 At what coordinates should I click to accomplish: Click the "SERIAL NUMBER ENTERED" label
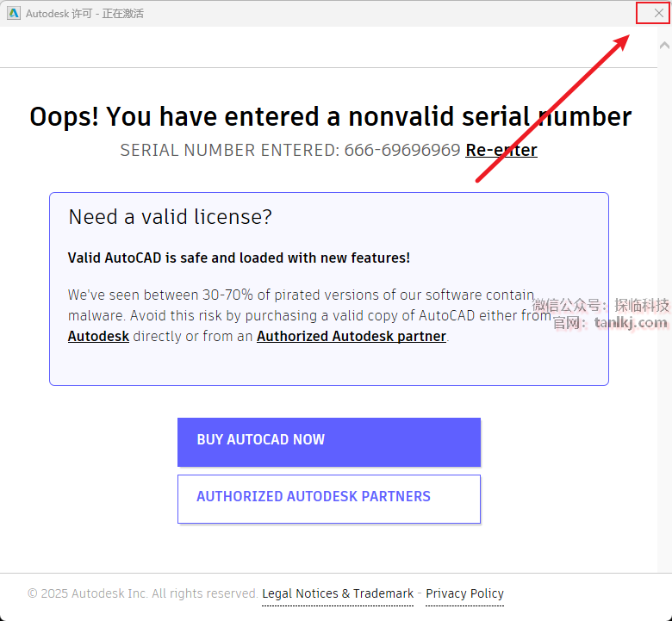[230, 150]
